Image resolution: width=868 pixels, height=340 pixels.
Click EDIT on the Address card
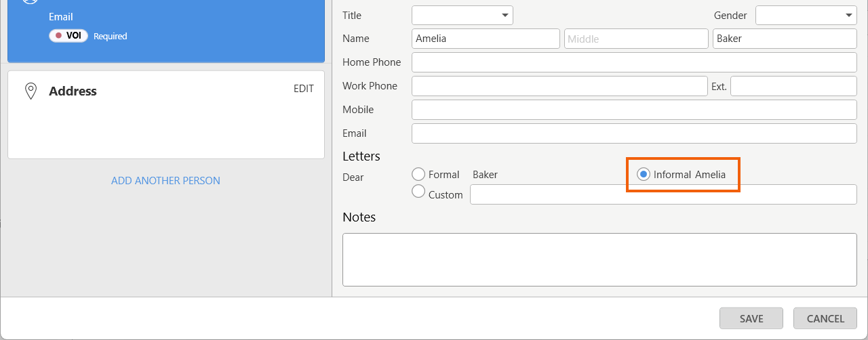coord(303,89)
